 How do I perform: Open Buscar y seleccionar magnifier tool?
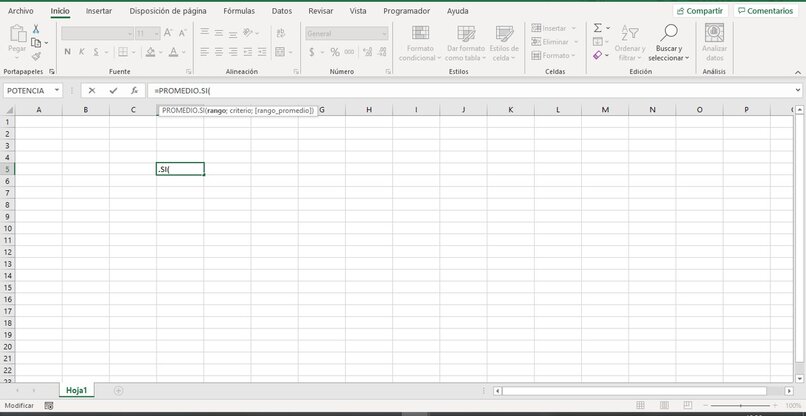pyautogui.click(x=669, y=33)
